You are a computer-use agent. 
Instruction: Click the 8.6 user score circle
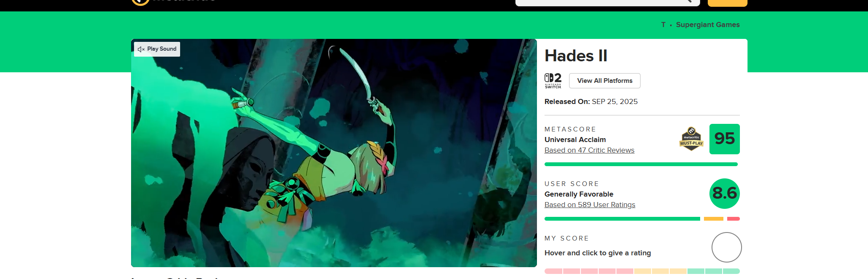(x=725, y=194)
